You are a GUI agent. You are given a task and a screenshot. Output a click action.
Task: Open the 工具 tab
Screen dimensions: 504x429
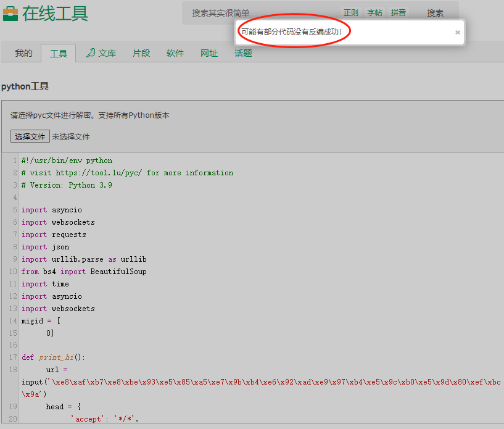[x=59, y=53]
